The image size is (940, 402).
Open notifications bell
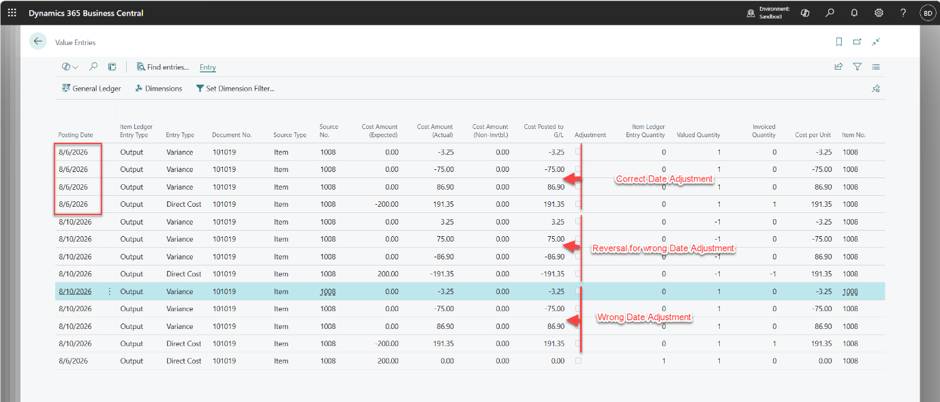[x=854, y=13]
